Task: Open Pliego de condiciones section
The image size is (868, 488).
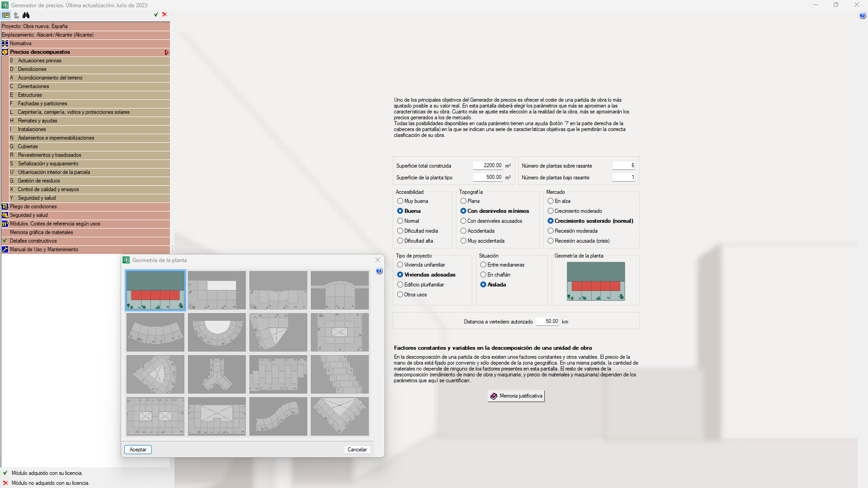Action: coord(33,206)
